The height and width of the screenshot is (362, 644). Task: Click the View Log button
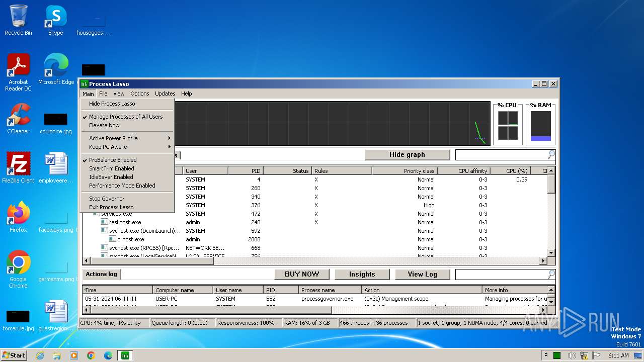pos(423,274)
